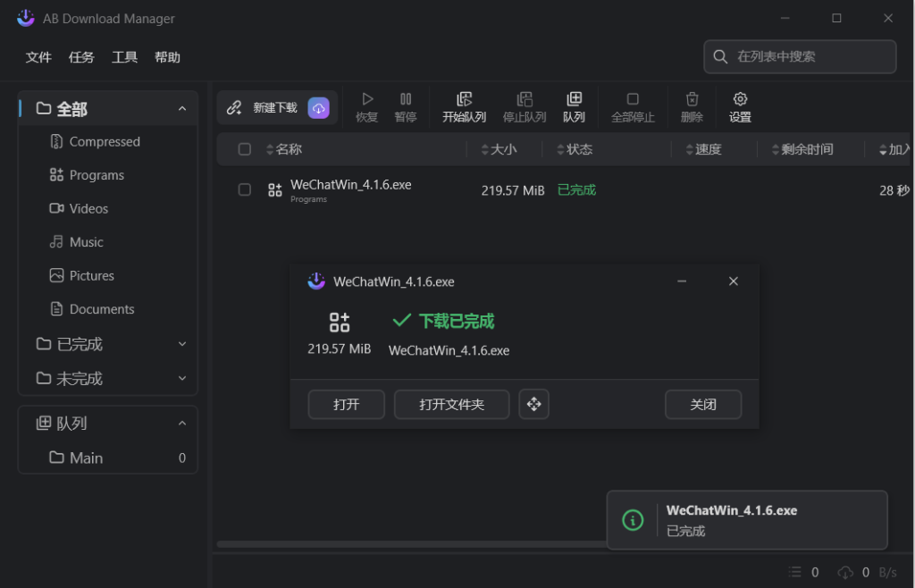Start the queue with 开始队列 icon
The width and height of the screenshot is (915, 588).
464,100
